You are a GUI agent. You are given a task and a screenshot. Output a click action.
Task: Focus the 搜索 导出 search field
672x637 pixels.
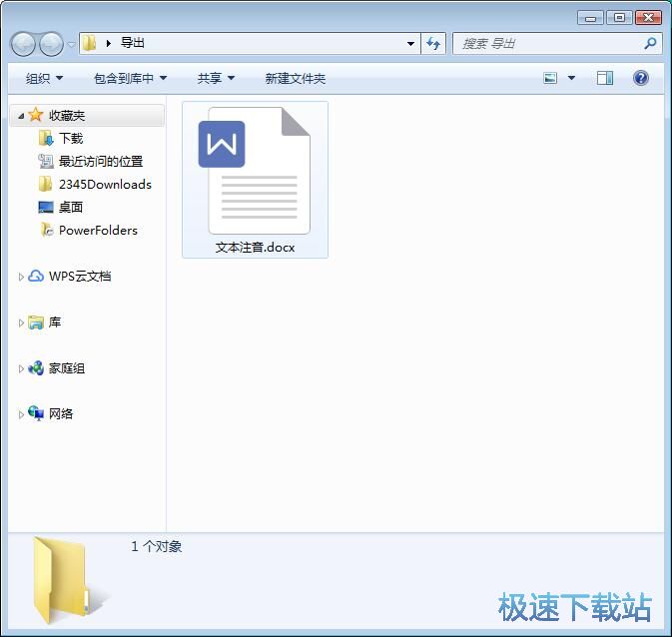tap(557, 43)
